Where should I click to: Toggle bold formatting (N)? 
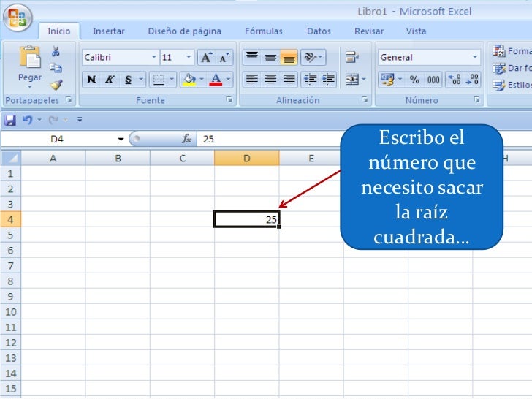coord(91,80)
